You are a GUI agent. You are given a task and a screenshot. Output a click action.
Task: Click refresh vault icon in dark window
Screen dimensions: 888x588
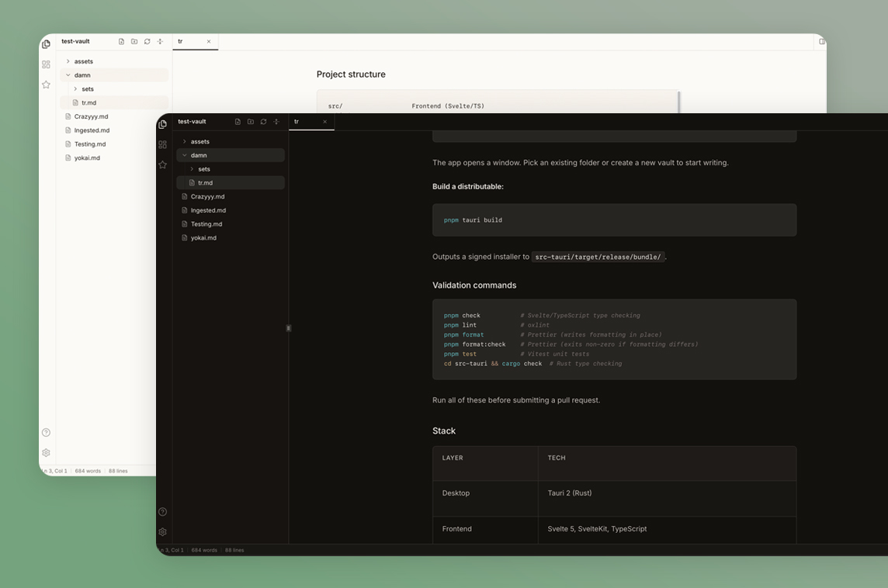[263, 122]
